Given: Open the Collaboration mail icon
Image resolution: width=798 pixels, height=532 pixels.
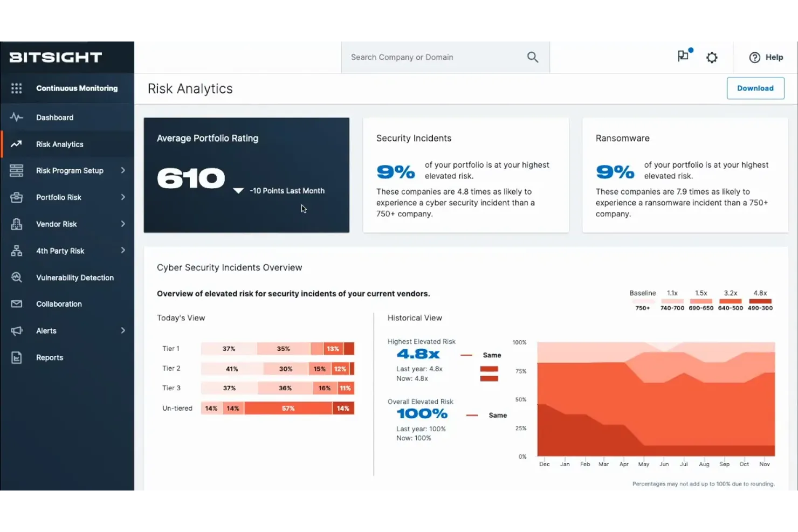Looking at the screenshot, I should [16, 303].
